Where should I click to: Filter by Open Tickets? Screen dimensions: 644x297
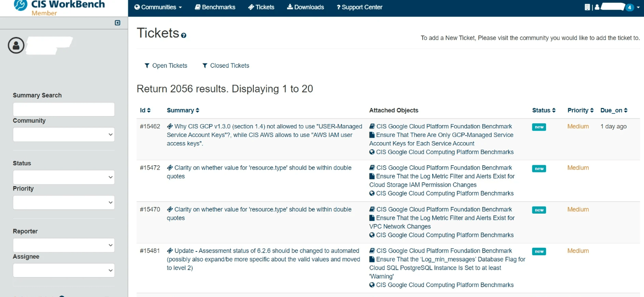166,66
